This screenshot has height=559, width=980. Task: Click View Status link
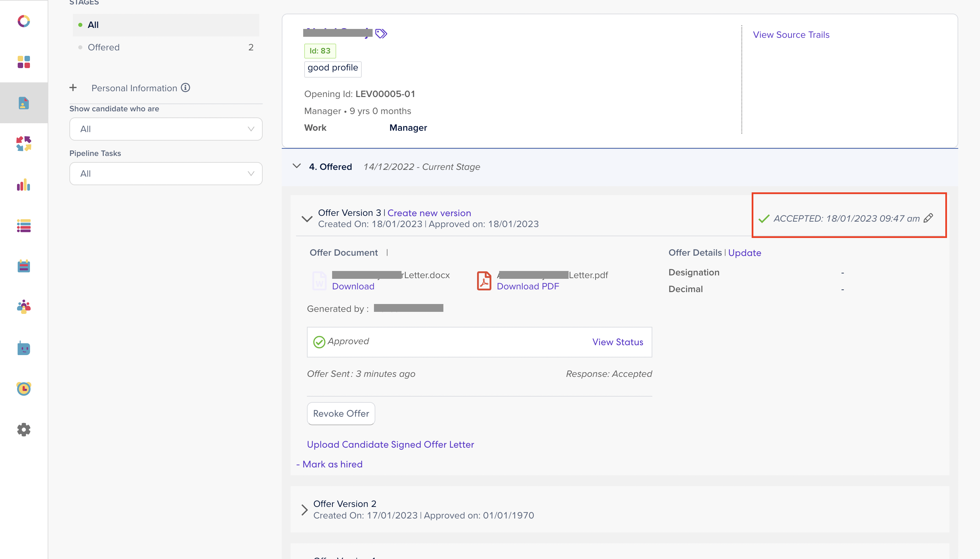[618, 342]
